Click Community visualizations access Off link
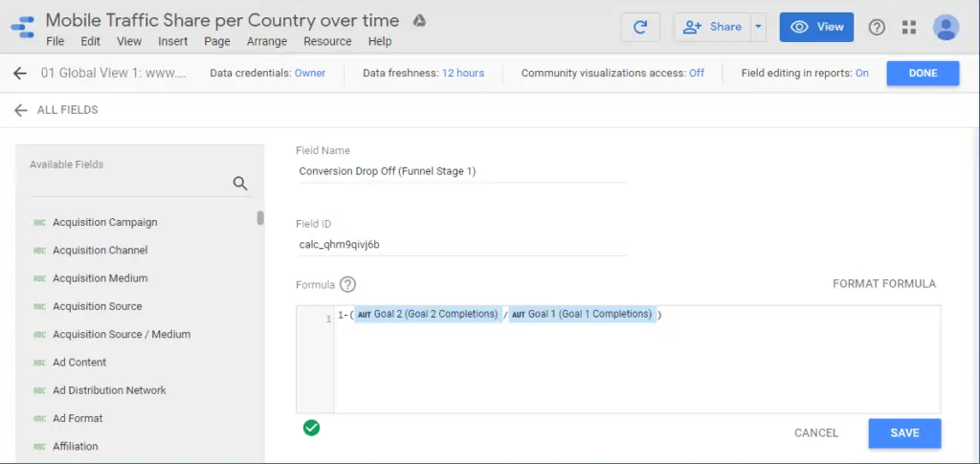The height and width of the screenshot is (464, 980). click(x=697, y=73)
